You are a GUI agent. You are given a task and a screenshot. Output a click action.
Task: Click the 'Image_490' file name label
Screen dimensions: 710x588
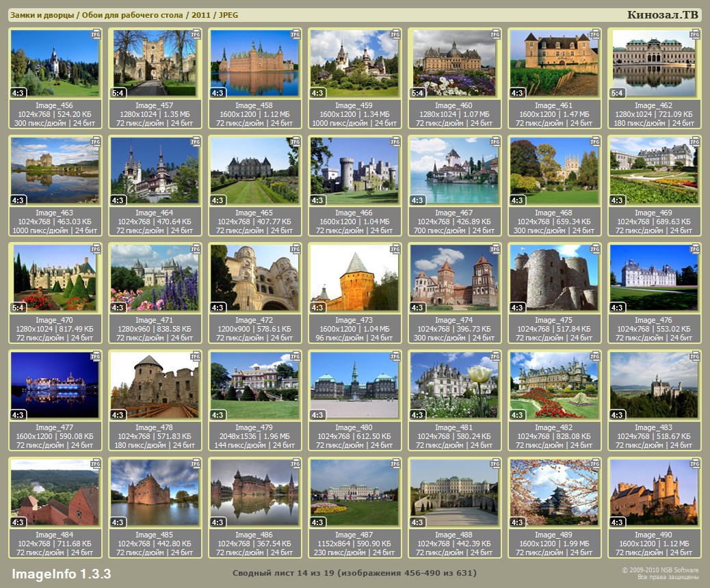pos(653,535)
